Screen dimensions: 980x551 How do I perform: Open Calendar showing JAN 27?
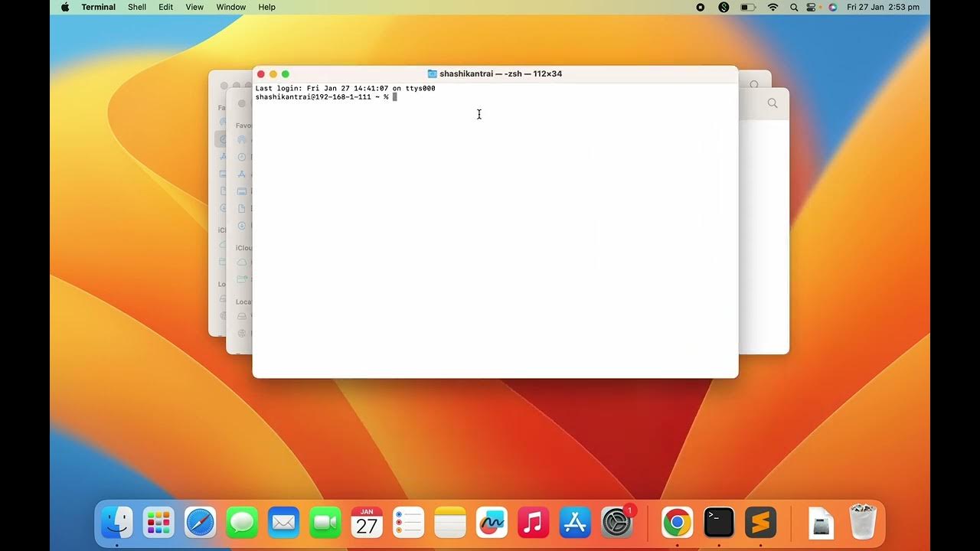tap(367, 523)
